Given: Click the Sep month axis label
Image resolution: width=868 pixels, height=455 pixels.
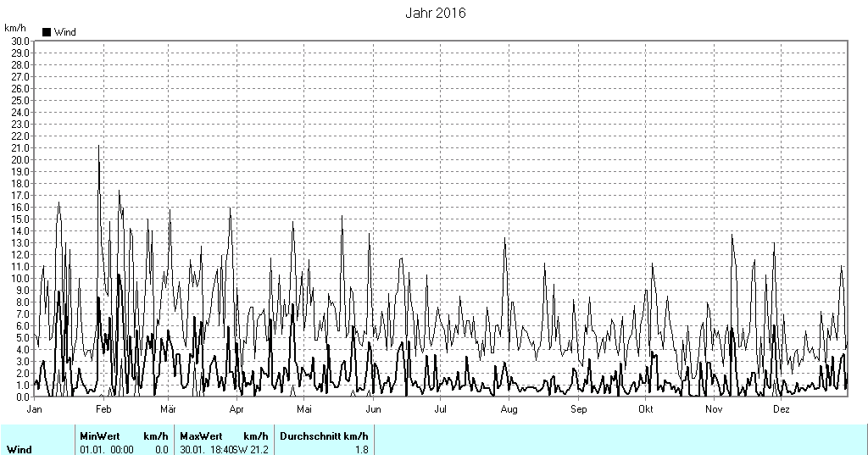Looking at the screenshot, I should point(578,409).
